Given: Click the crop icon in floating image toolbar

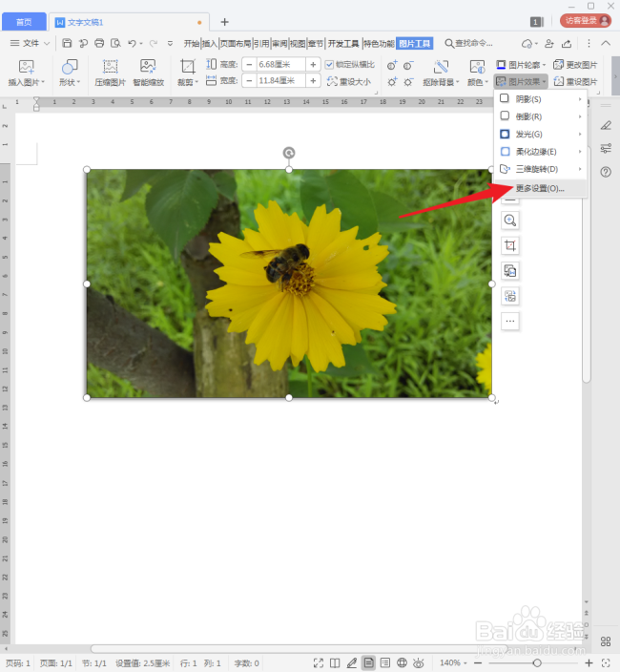Looking at the screenshot, I should coord(510,245).
